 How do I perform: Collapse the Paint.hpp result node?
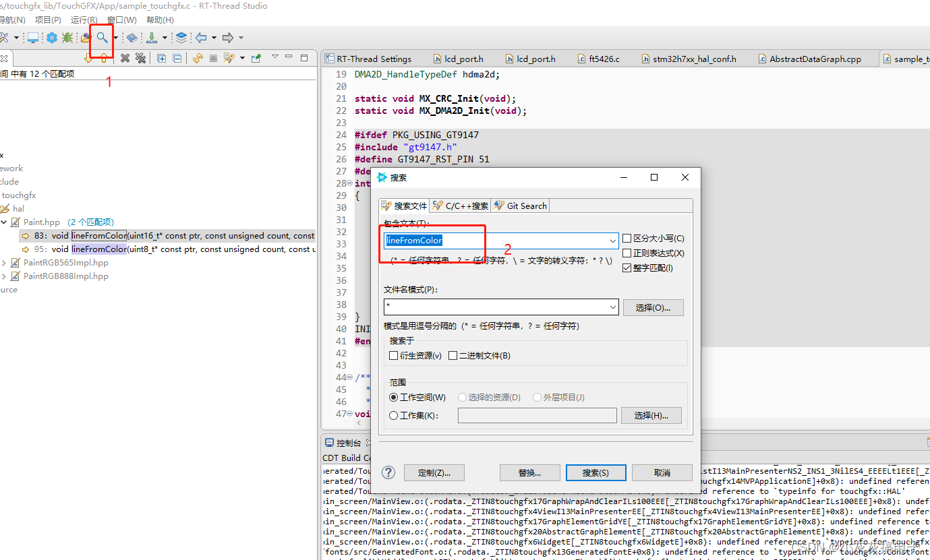[4, 222]
